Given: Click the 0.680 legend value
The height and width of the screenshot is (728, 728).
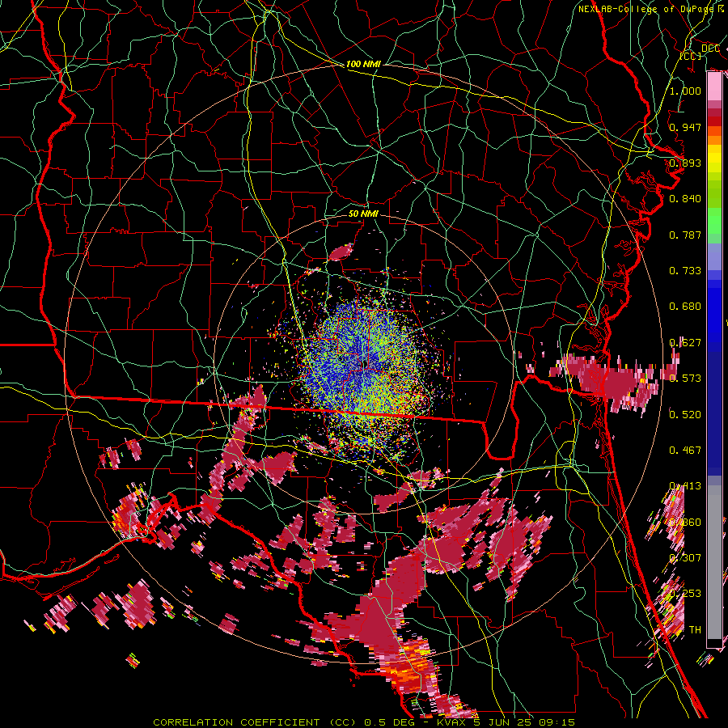Looking at the screenshot, I should [x=685, y=307].
